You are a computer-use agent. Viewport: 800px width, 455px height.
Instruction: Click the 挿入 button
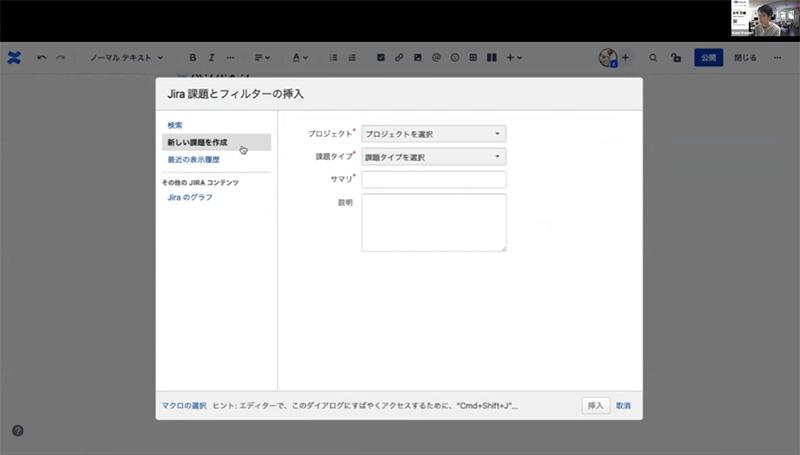point(595,405)
